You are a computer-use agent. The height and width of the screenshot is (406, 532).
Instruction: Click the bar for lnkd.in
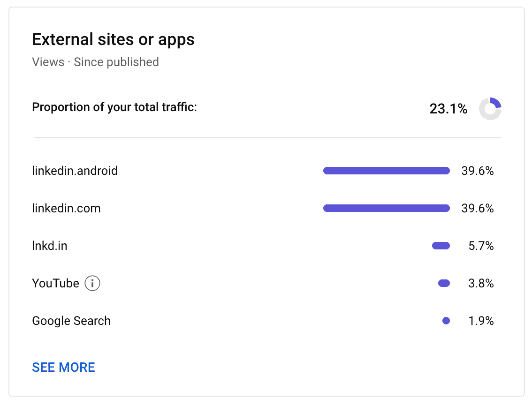coord(440,246)
